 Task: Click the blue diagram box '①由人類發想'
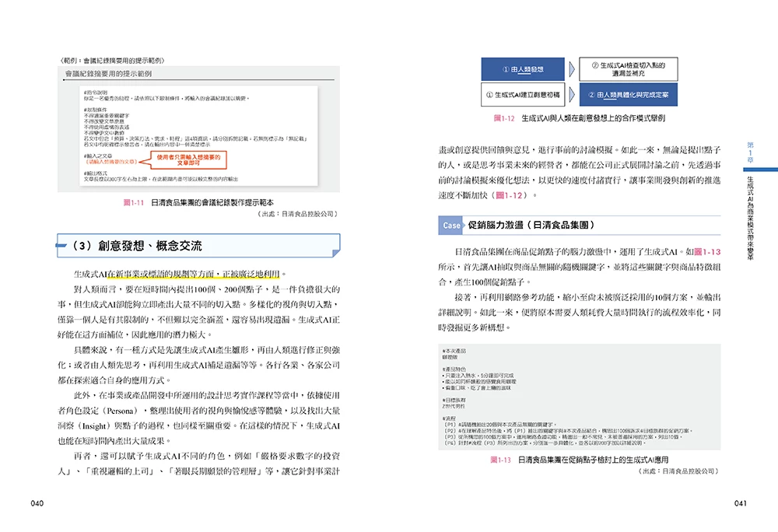(x=523, y=69)
